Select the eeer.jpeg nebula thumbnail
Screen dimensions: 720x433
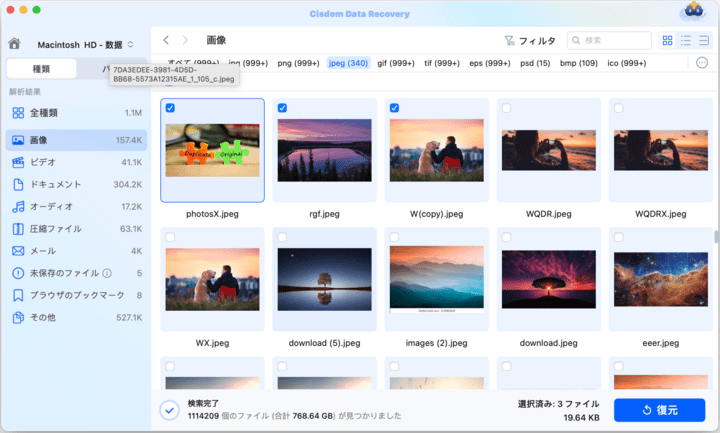coord(660,279)
